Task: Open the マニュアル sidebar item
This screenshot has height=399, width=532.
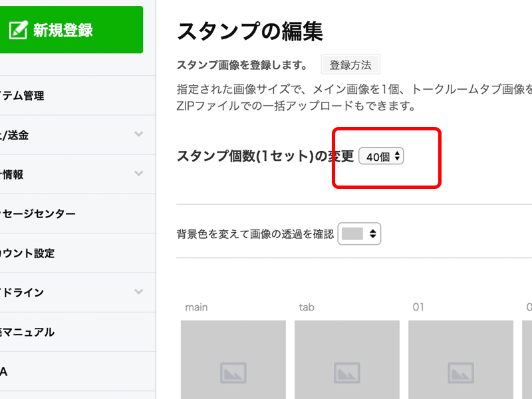Action: (x=78, y=332)
